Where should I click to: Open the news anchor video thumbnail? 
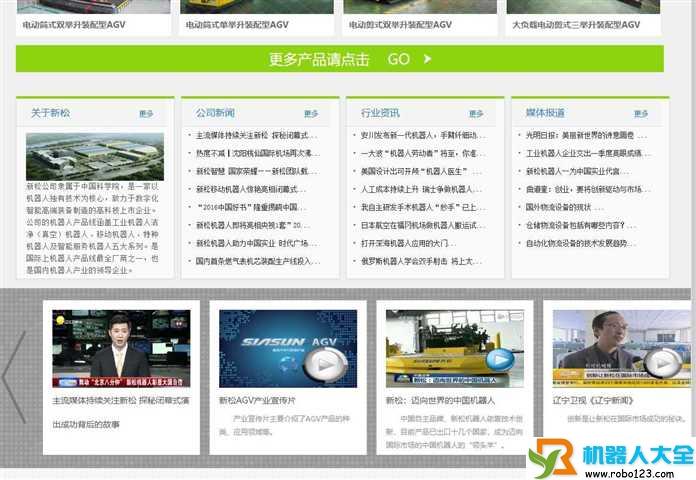[121, 349]
